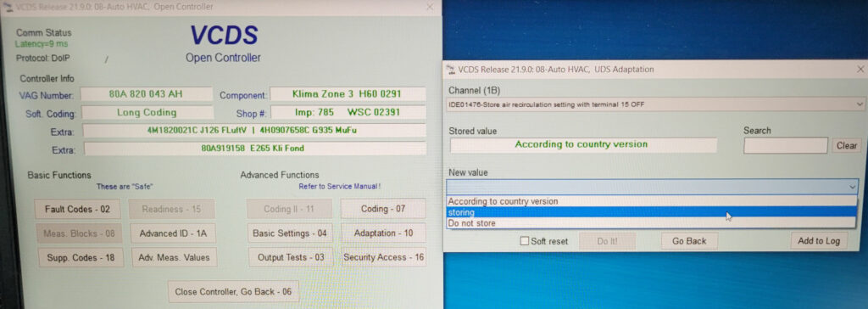Click Supp. Codes - 18 button
The width and height of the screenshot is (868, 309).
coord(81,257)
